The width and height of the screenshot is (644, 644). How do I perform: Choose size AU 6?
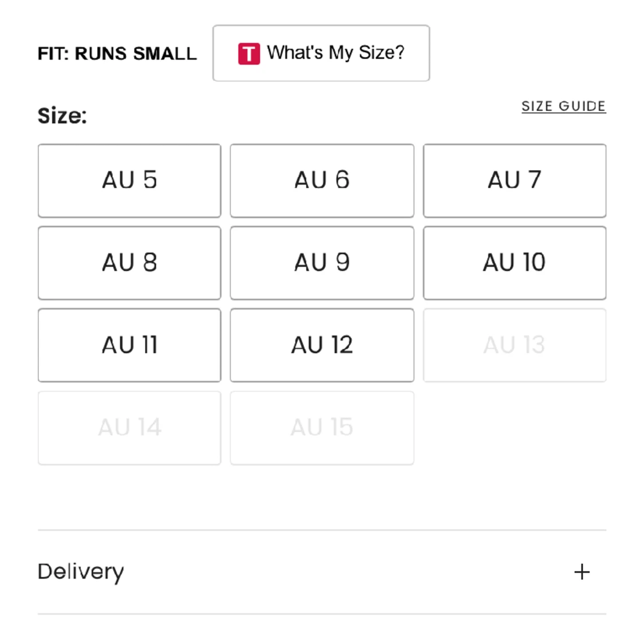322,181
